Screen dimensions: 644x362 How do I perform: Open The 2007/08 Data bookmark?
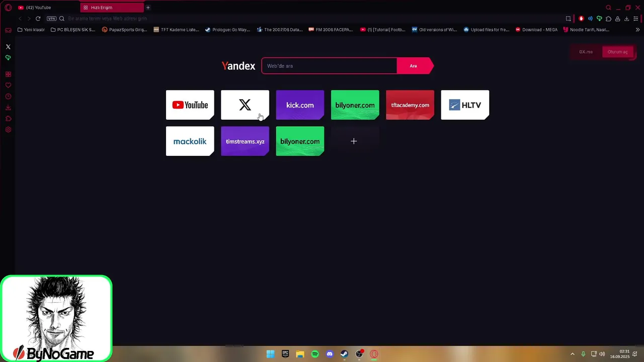tap(280, 30)
